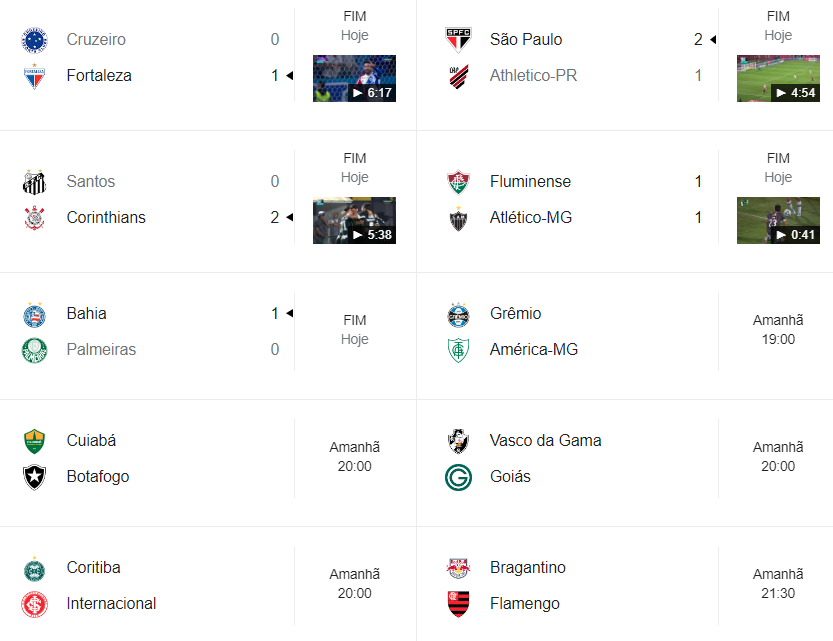Click the São Paulo club badge
Image resolution: width=833 pixels, height=641 pixels.
(458, 40)
